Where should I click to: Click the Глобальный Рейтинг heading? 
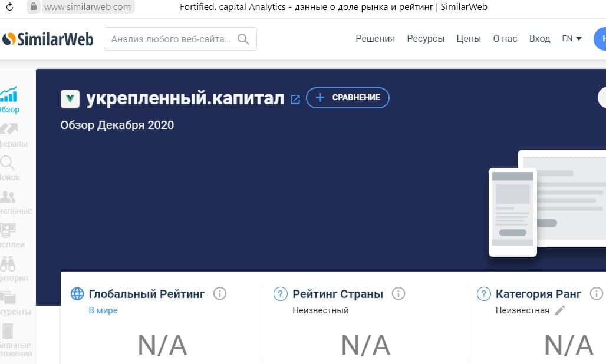146,294
